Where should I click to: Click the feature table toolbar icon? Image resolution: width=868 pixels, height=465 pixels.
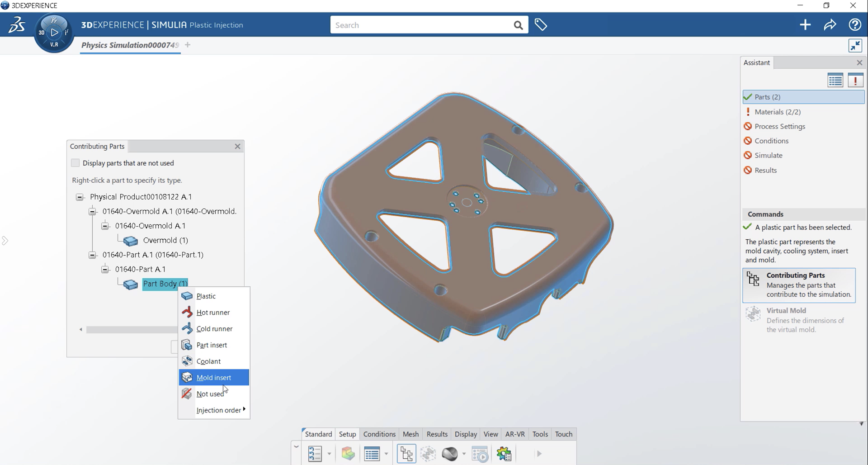[x=372, y=454]
